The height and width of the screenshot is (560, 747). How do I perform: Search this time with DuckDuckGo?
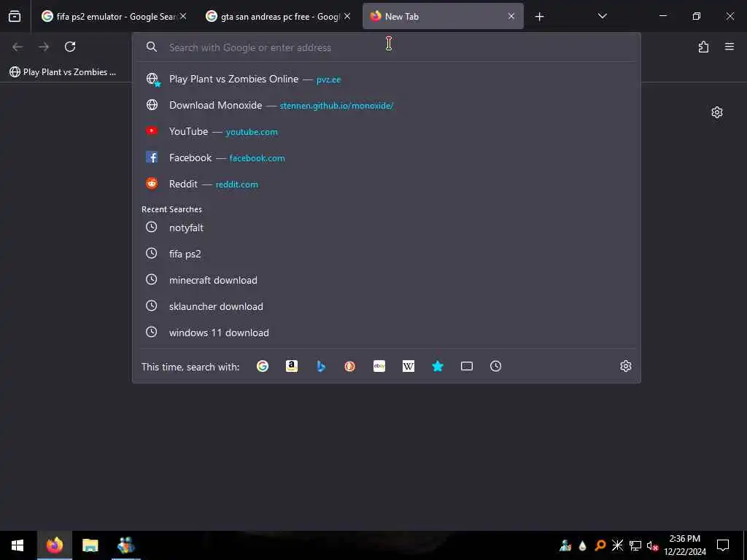(x=349, y=366)
